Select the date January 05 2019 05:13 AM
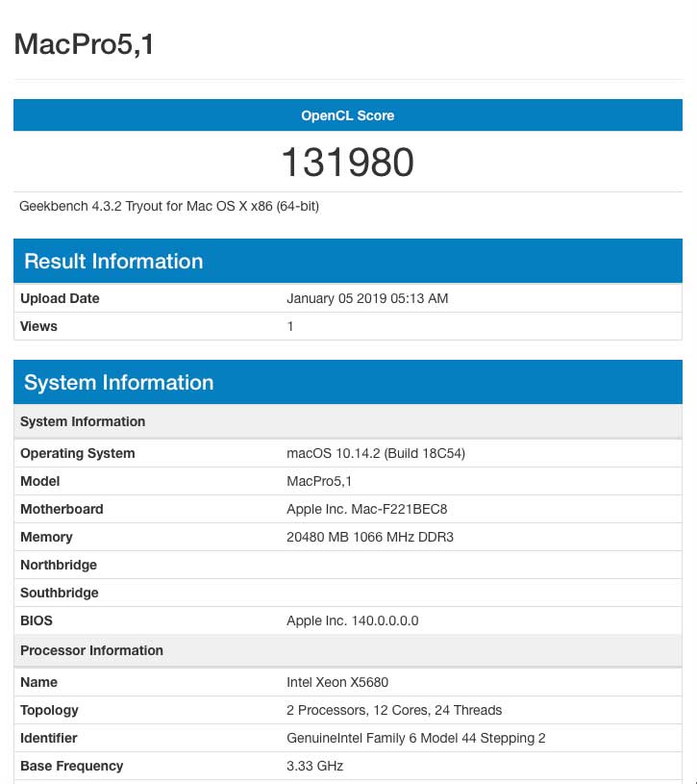697x784 pixels. [367, 298]
